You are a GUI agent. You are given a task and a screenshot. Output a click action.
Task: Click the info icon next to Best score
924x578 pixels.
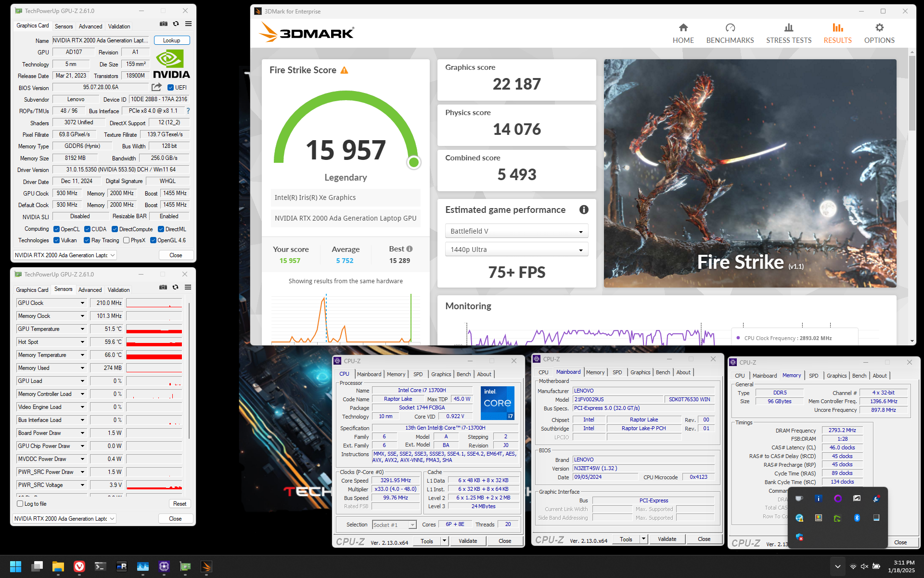click(410, 249)
